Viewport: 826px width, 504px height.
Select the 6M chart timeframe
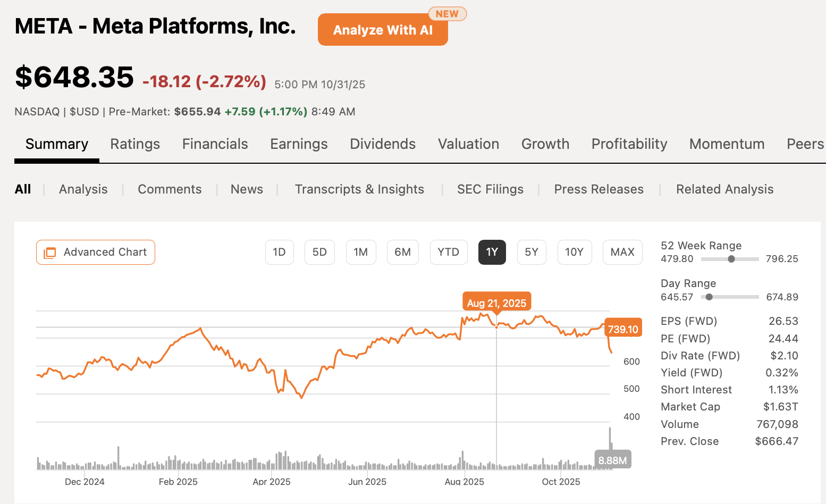[x=402, y=252]
